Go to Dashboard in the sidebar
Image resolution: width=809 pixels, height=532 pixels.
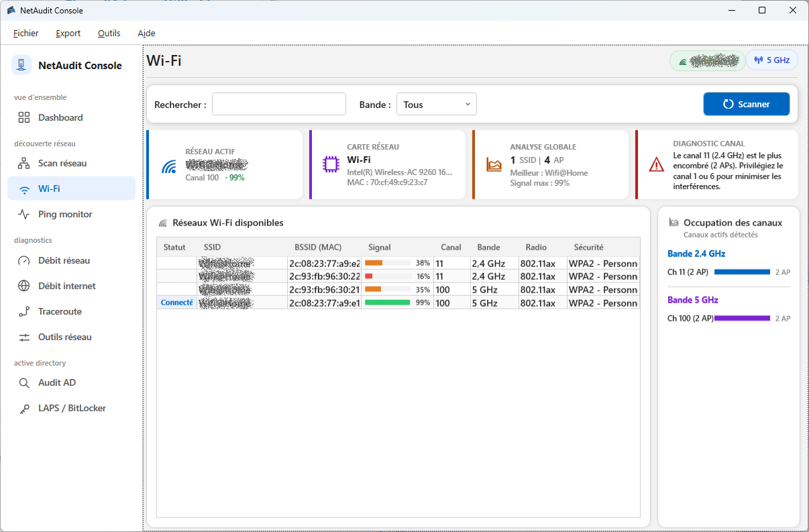71,117
